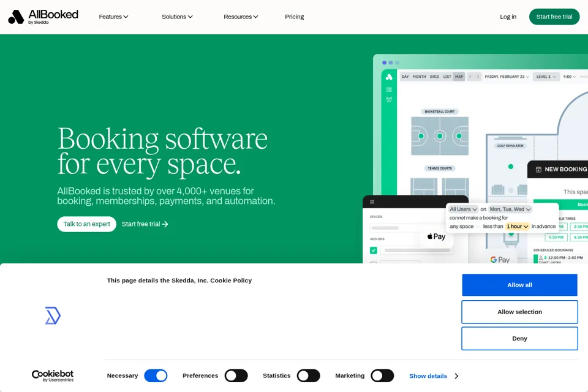Click the Cookie Policy heading text
The image size is (588, 392).
click(179, 280)
